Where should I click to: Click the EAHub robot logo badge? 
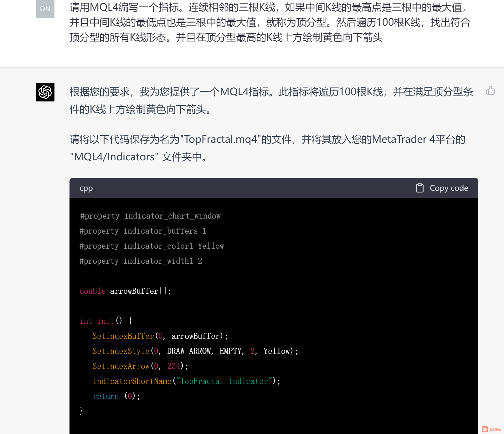tap(486, 429)
